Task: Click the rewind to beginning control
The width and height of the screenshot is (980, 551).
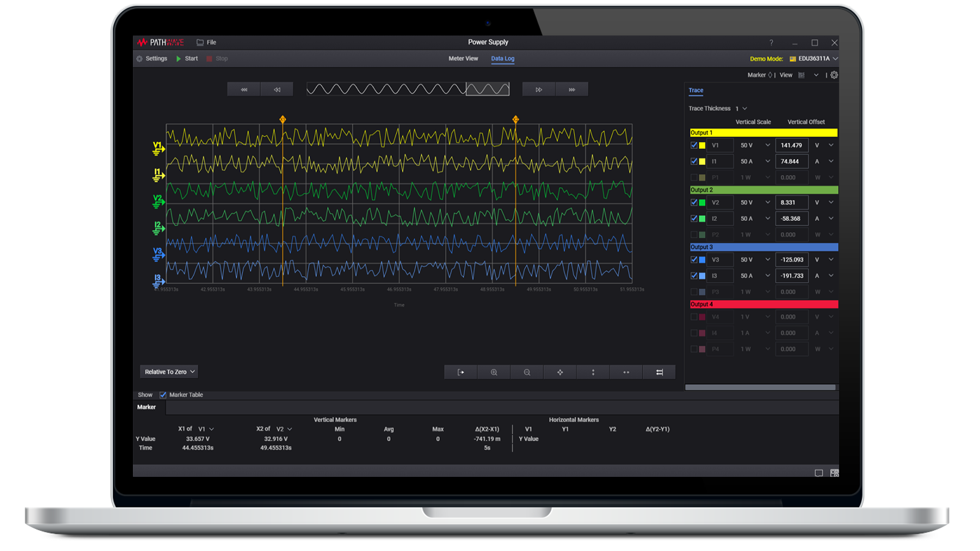Action: coord(244,89)
